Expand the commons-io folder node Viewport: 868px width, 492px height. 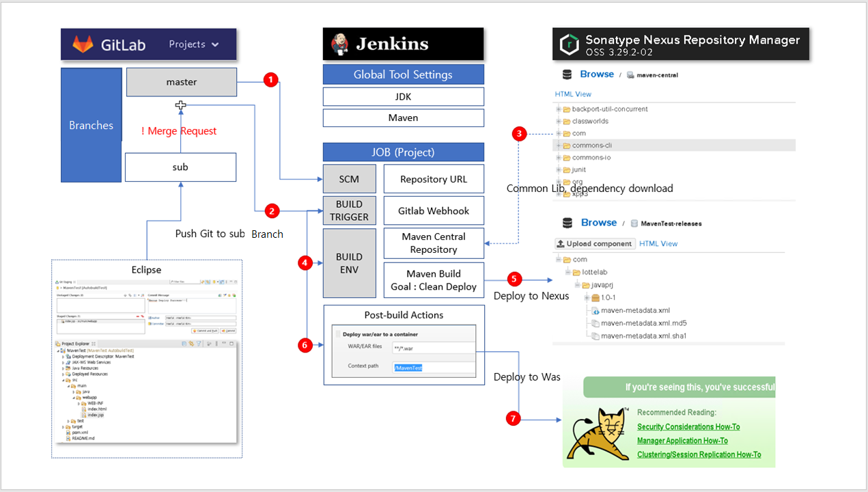559,158
